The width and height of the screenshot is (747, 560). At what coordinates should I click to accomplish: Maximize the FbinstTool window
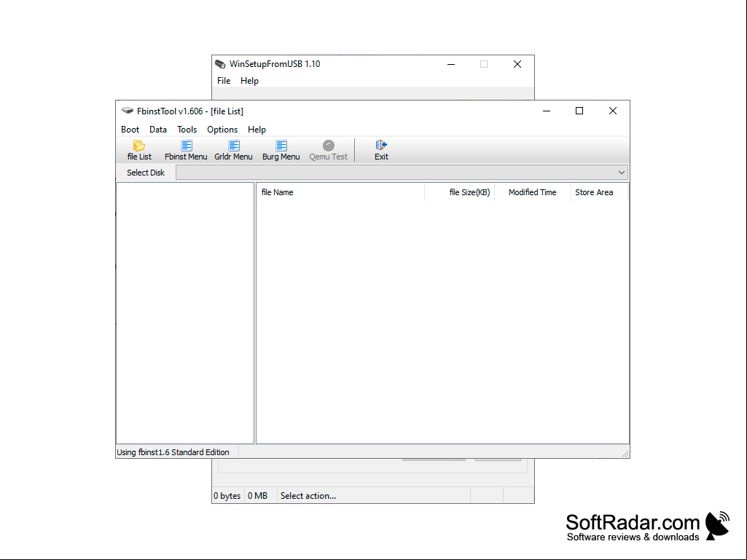(579, 111)
